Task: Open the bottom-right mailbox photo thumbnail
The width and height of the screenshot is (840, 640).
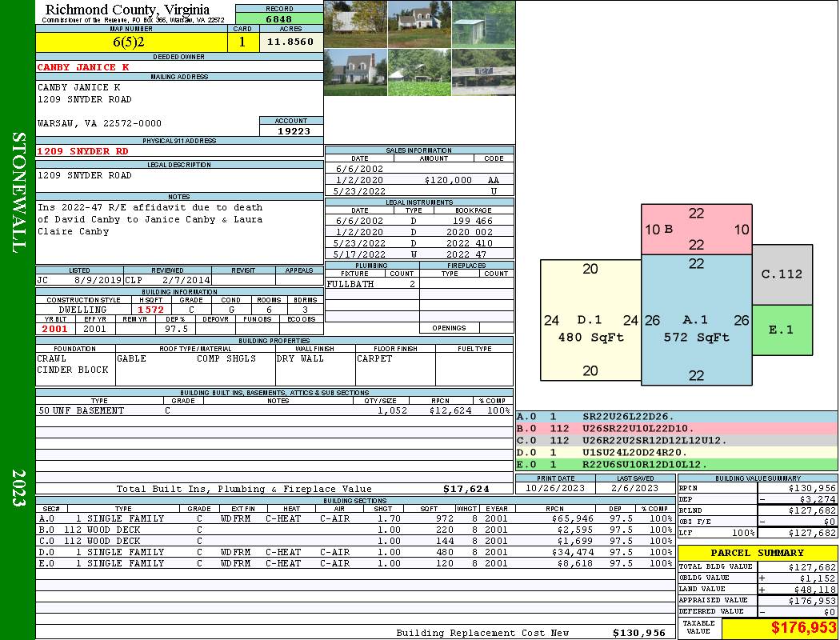Action: coord(483,72)
